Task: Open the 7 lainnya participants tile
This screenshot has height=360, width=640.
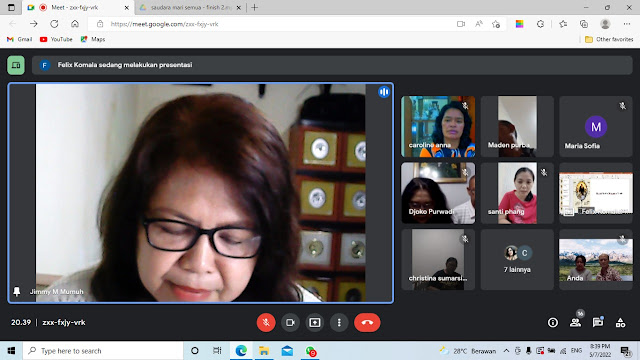Action: (517, 260)
